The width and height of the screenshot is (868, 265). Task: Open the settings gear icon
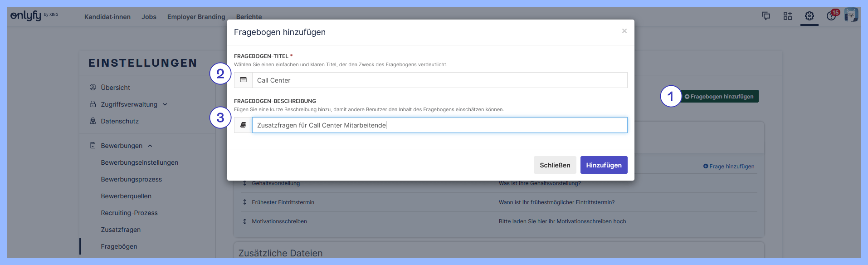click(x=809, y=16)
